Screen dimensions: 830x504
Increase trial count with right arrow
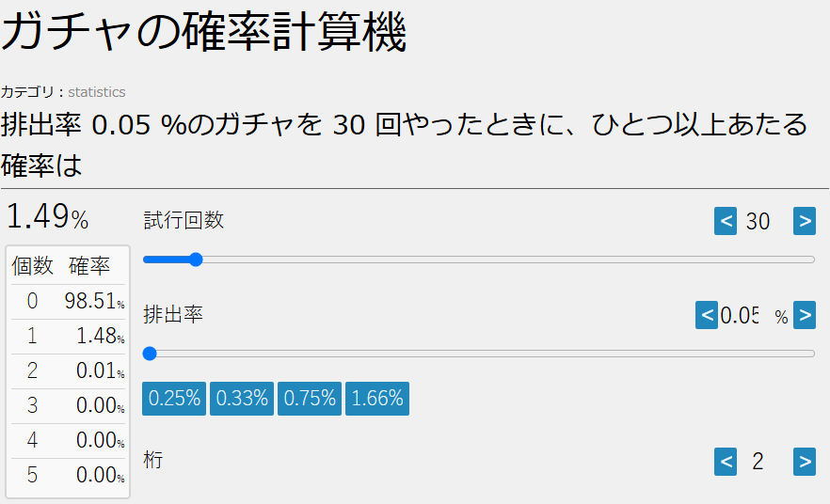[x=805, y=221]
